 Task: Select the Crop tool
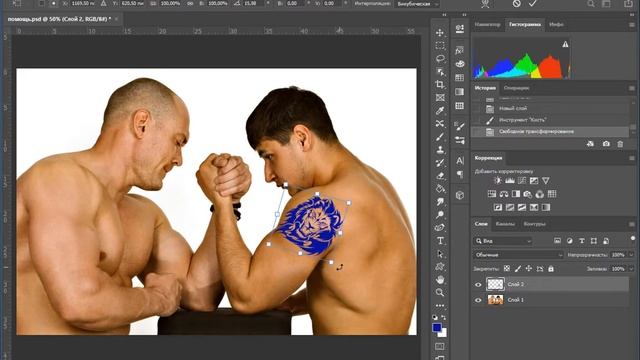440,84
